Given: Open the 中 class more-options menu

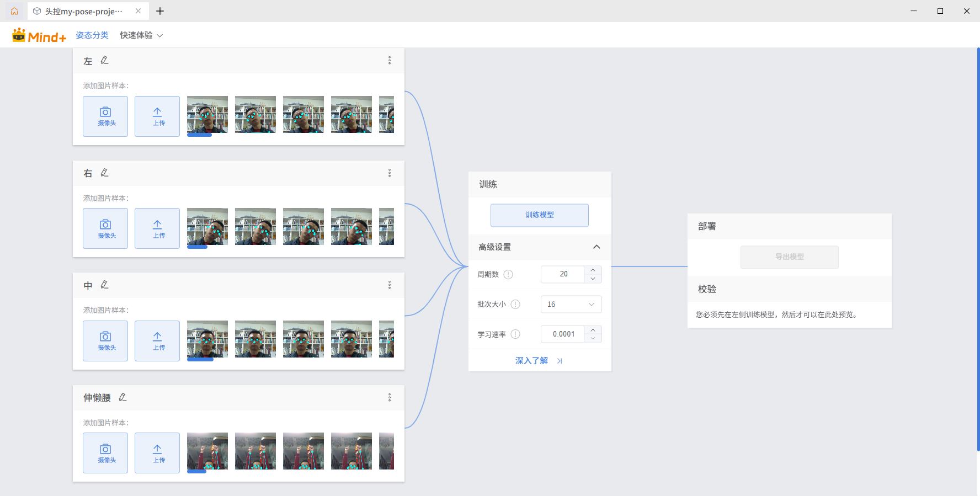Looking at the screenshot, I should (390, 285).
